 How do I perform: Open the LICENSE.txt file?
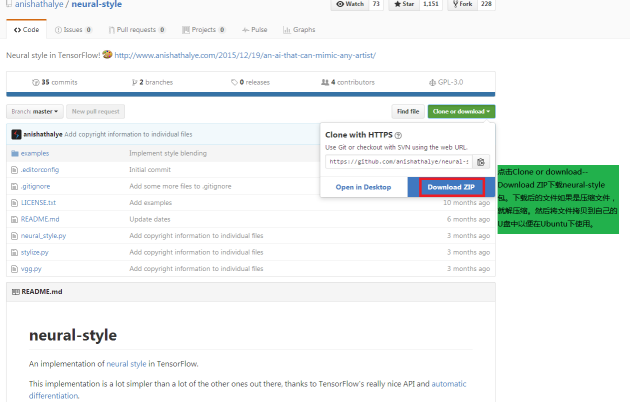click(38, 203)
